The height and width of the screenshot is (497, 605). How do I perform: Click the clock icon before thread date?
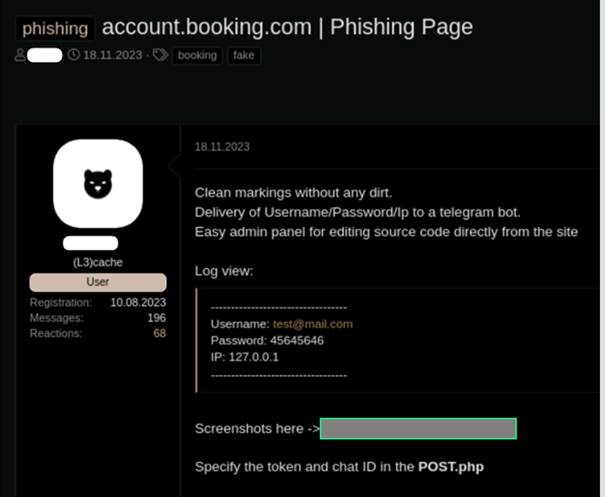[73, 55]
